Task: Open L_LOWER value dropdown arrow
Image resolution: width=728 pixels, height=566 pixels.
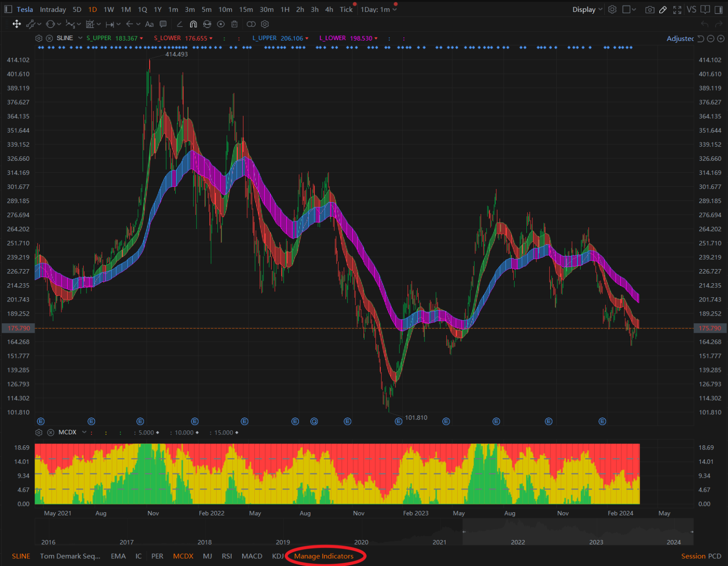Action: (376, 38)
